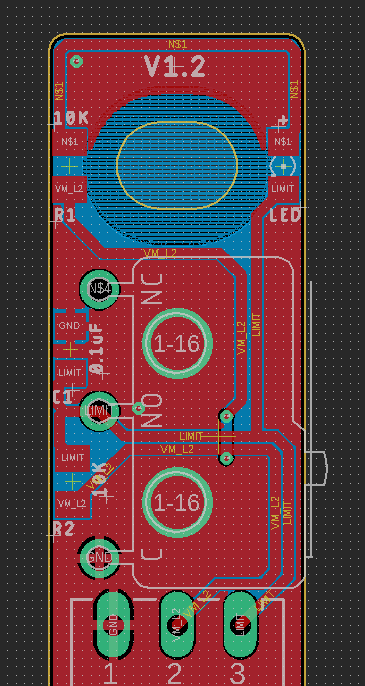Select connector pin 1 GND pad
365x686 pixels.
[x=113, y=625]
